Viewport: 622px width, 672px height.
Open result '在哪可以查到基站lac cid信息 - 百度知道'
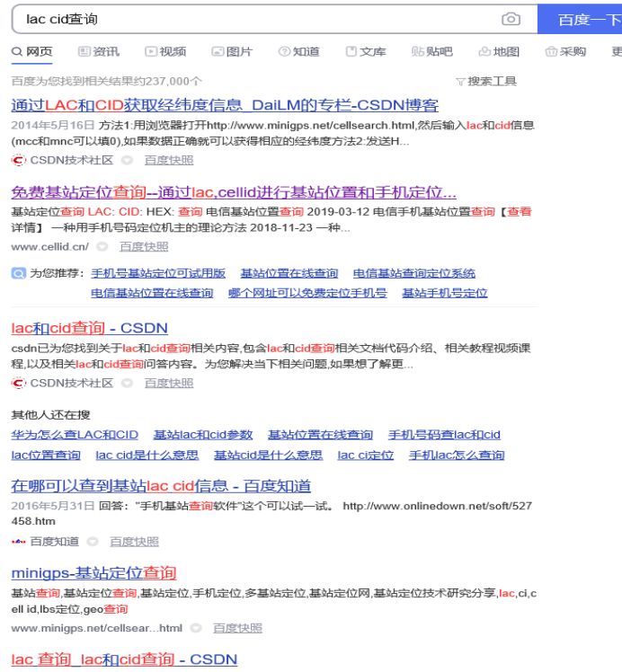pos(161,486)
